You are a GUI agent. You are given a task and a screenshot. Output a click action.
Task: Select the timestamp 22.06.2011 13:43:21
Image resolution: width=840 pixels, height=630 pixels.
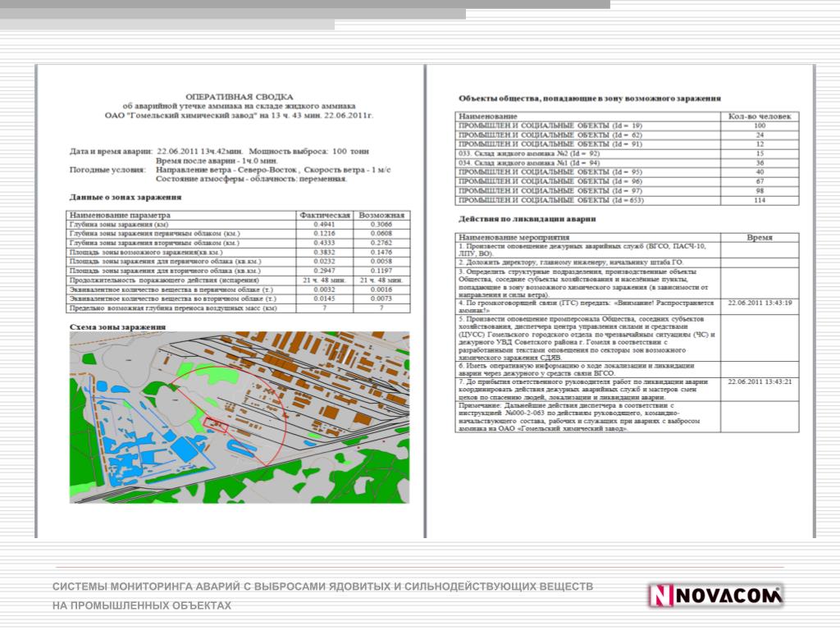(x=760, y=382)
